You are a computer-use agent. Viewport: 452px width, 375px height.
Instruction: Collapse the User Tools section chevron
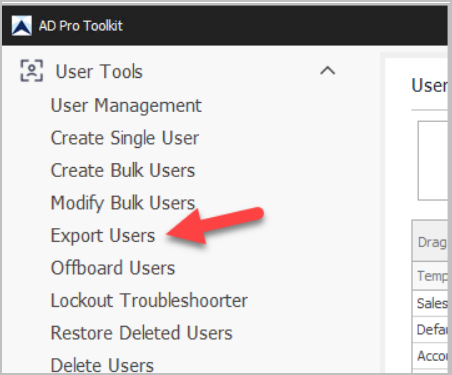pyautogui.click(x=327, y=71)
